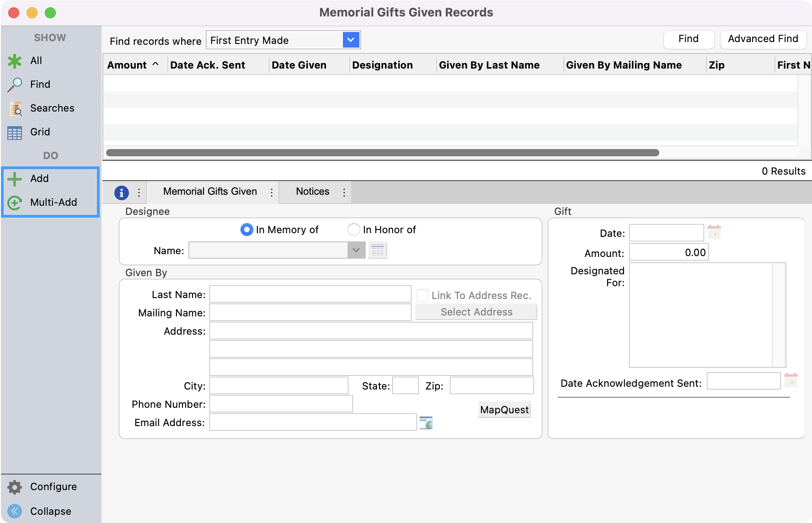Click the green asterisk All icon

coord(15,61)
